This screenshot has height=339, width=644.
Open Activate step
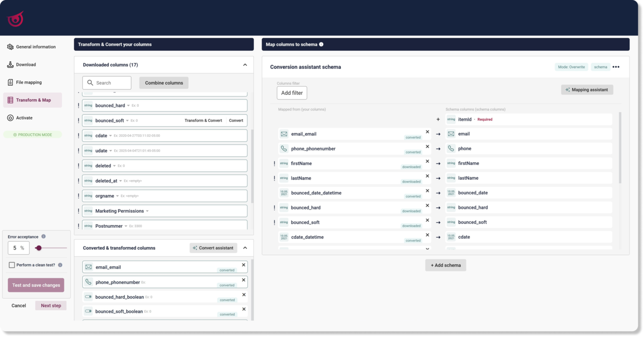pos(20,118)
